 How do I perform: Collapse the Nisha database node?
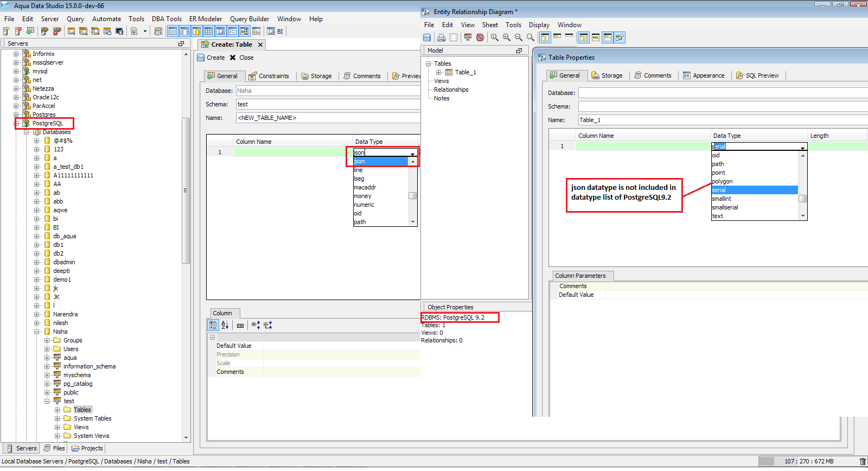click(x=37, y=332)
